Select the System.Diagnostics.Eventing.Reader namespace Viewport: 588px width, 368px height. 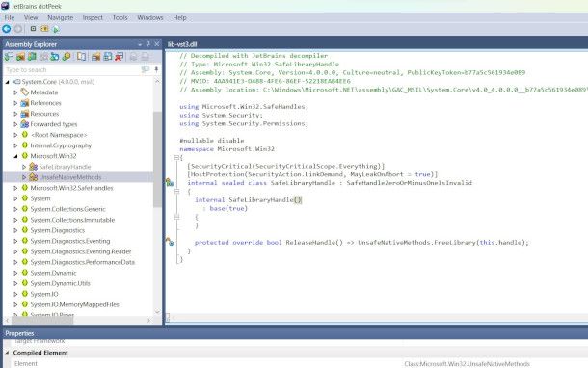[x=81, y=251]
